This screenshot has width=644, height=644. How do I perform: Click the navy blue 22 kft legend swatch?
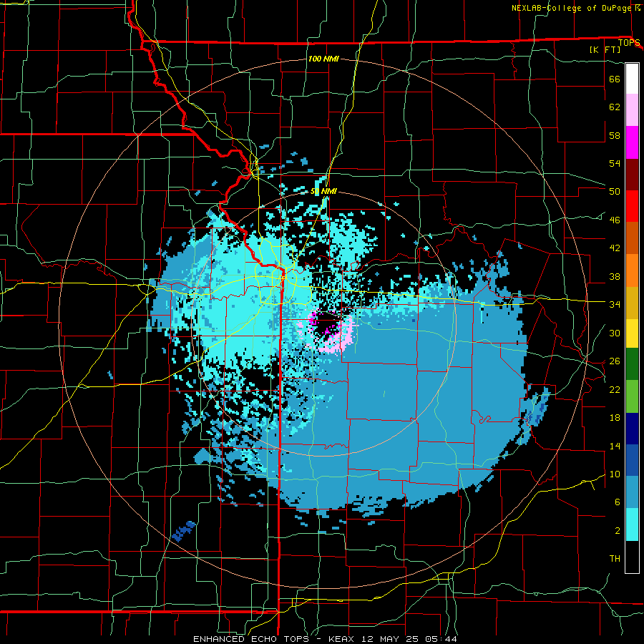click(x=632, y=429)
